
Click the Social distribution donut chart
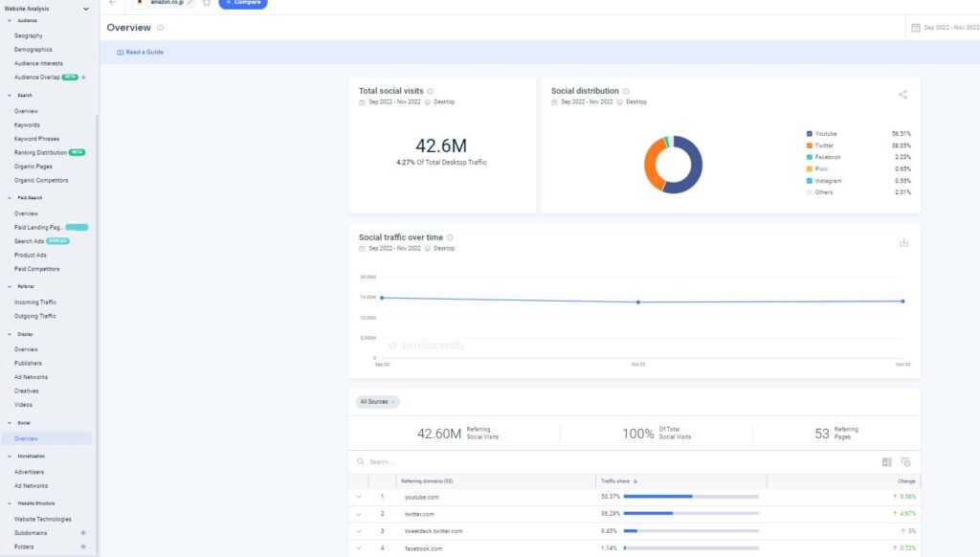[x=673, y=165]
